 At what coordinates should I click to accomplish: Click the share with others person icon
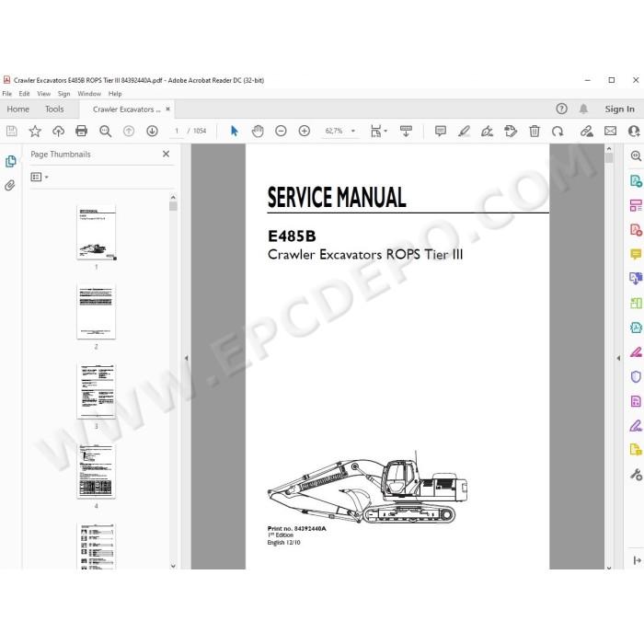pyautogui.click(x=634, y=131)
